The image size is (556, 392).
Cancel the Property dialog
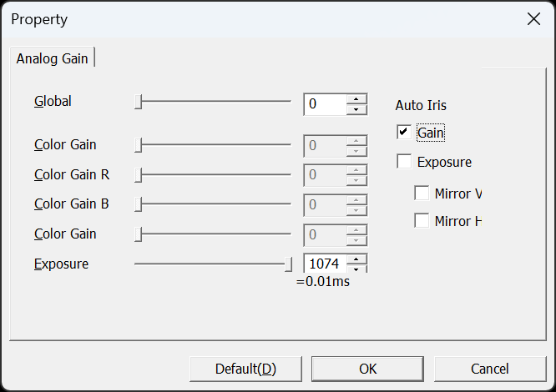[x=490, y=369]
